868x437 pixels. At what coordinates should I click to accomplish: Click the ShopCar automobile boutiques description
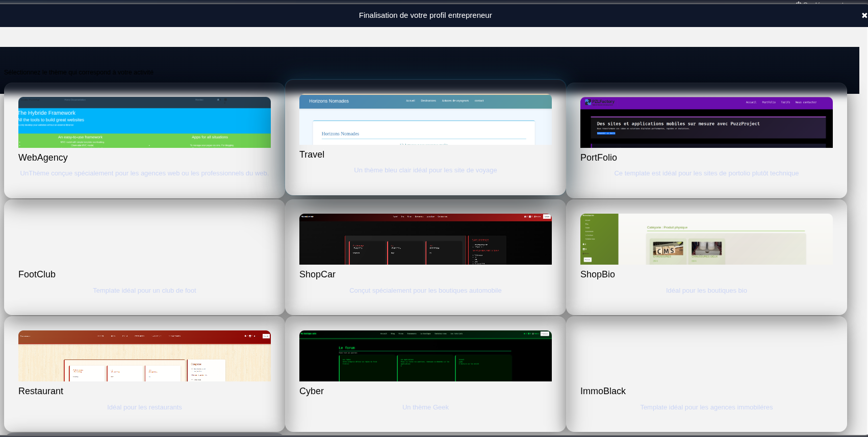(x=425, y=291)
